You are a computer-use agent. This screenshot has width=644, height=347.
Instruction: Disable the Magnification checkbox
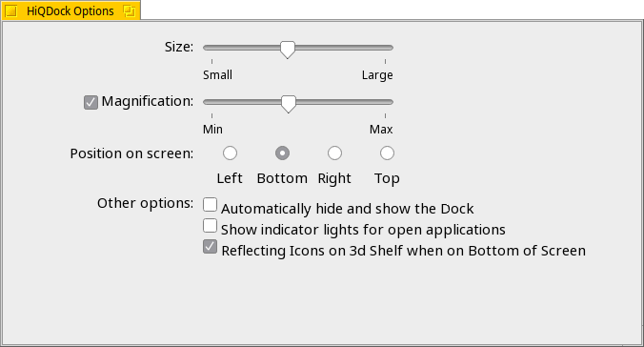[x=91, y=102]
